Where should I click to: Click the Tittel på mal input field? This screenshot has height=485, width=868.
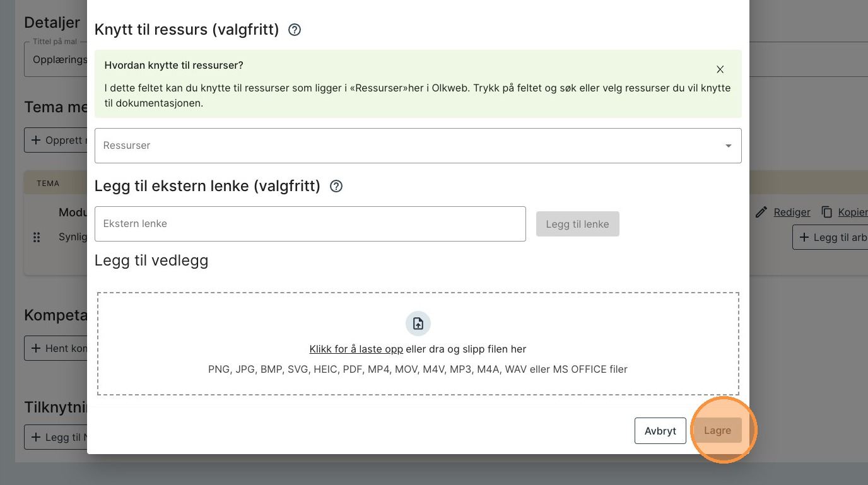57,59
